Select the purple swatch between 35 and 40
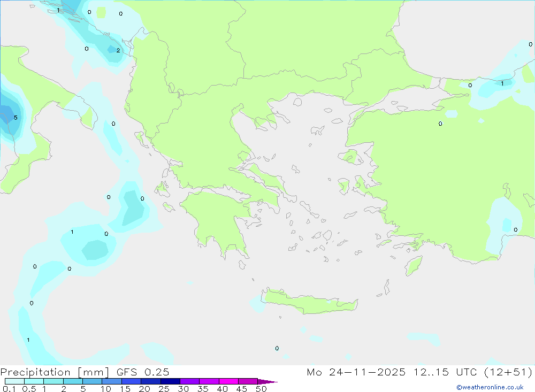The width and height of the screenshot is (535, 392). (209, 381)
